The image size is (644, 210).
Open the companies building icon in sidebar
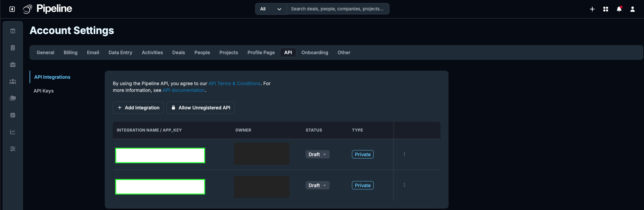pos(13,48)
